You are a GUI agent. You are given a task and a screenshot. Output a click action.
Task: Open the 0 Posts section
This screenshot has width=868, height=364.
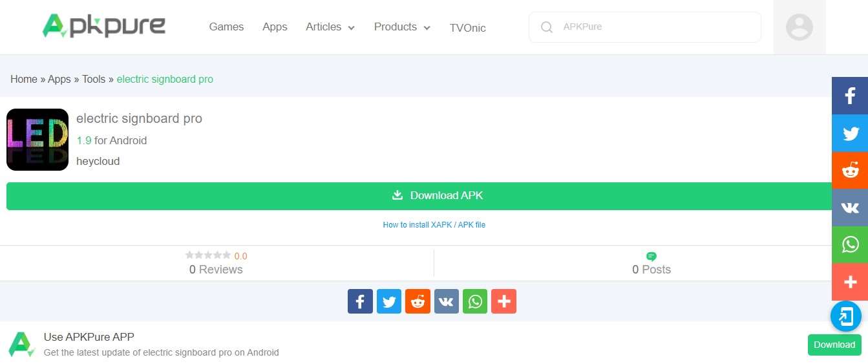click(x=651, y=270)
